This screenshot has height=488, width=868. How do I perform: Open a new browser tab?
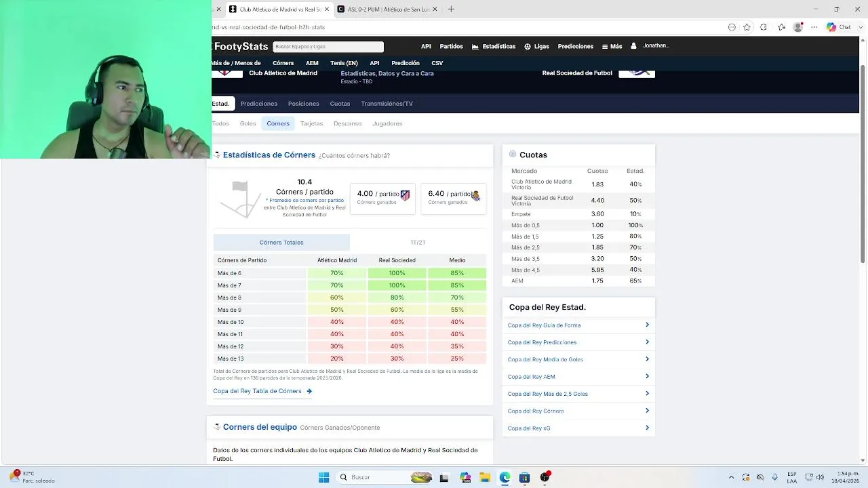click(x=451, y=9)
